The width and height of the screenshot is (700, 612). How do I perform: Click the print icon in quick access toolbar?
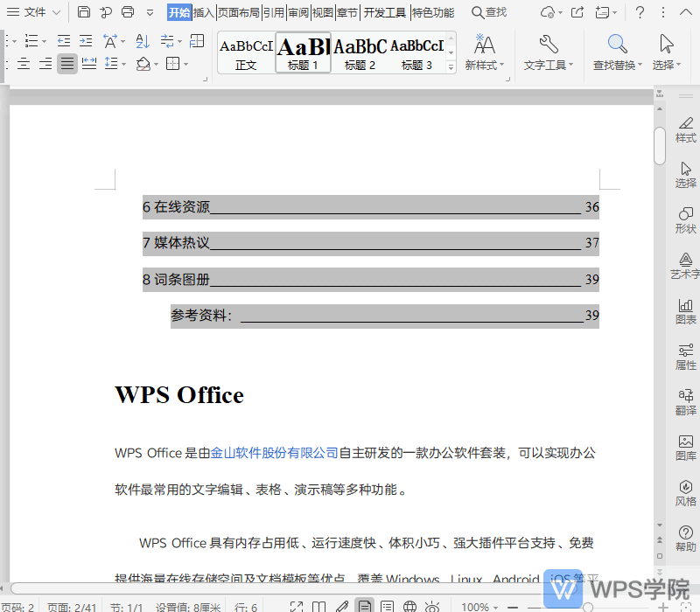pyautogui.click(x=128, y=12)
